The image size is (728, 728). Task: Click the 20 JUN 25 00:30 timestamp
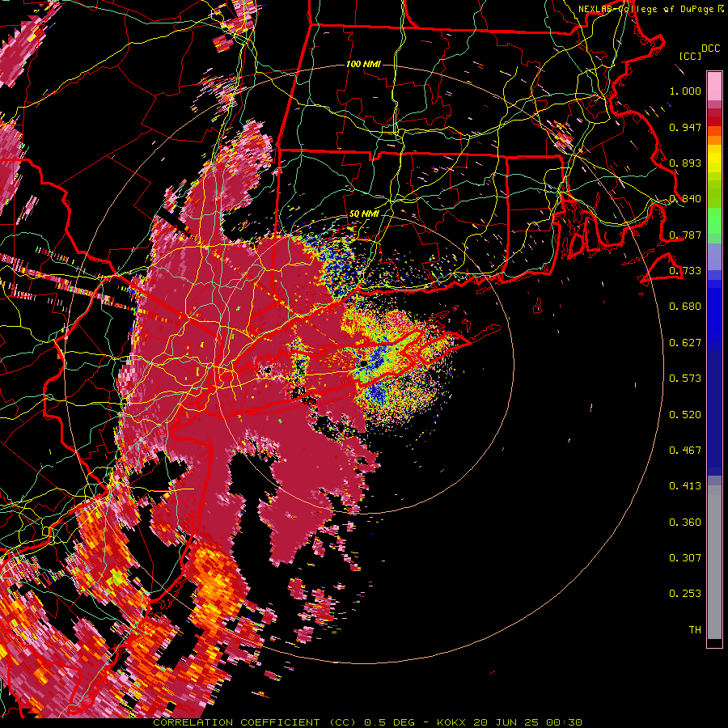pos(528,722)
